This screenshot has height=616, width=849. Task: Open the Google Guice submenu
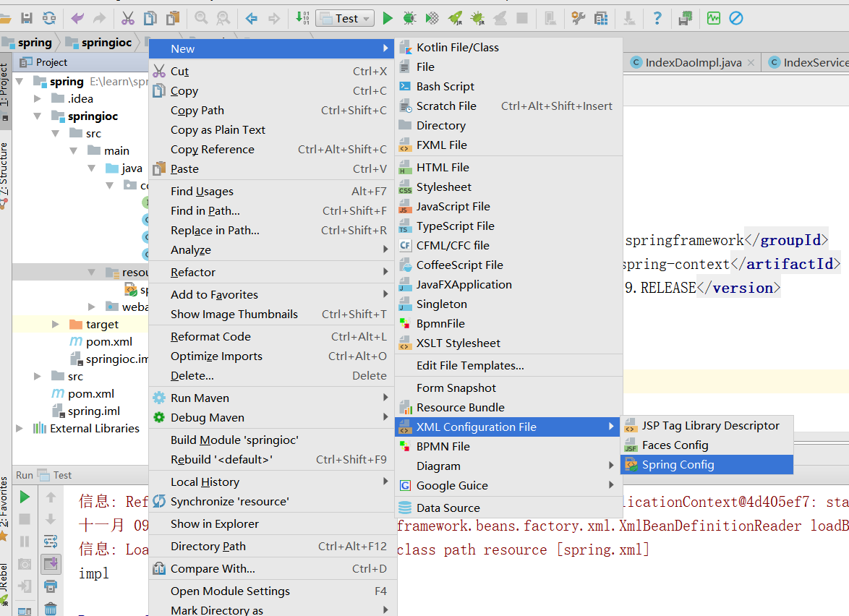[x=508, y=486]
